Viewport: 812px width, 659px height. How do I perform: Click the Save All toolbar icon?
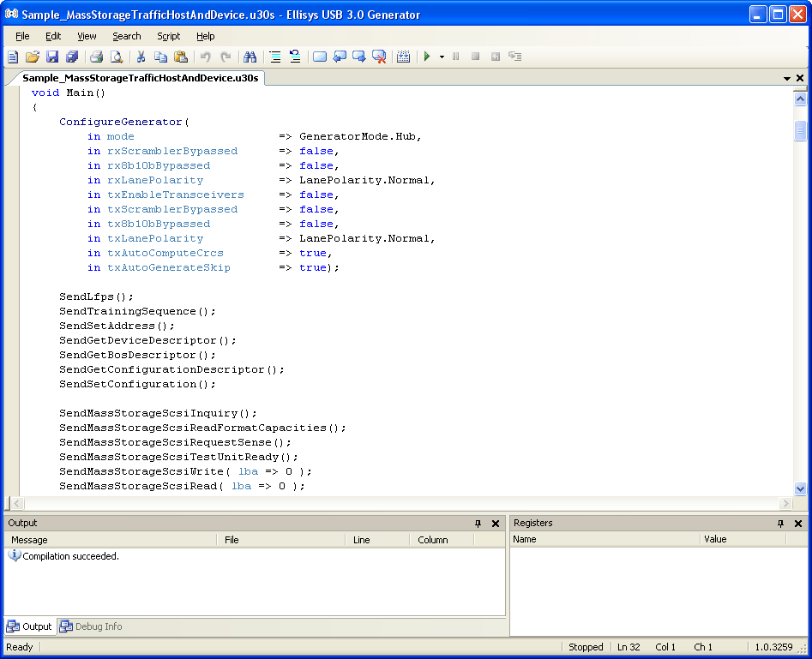[72, 57]
